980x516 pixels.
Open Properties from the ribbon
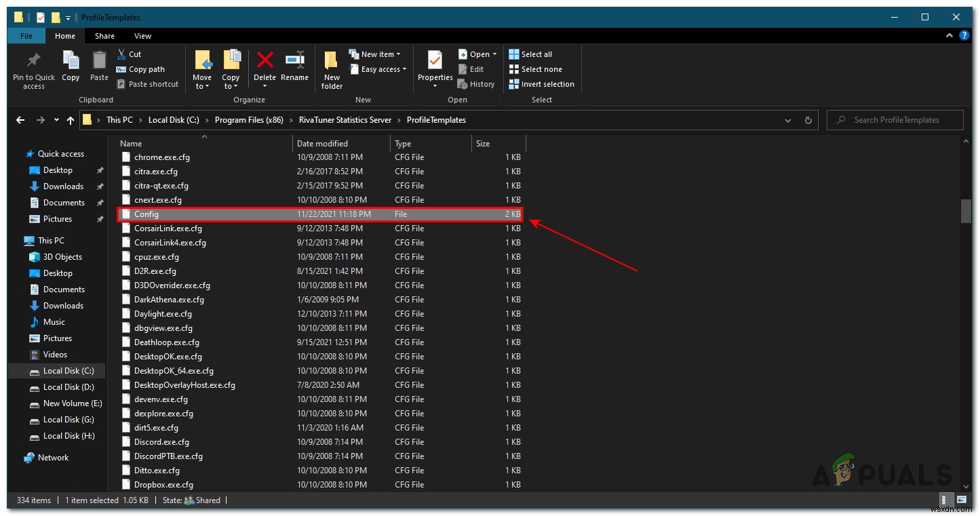tap(435, 61)
